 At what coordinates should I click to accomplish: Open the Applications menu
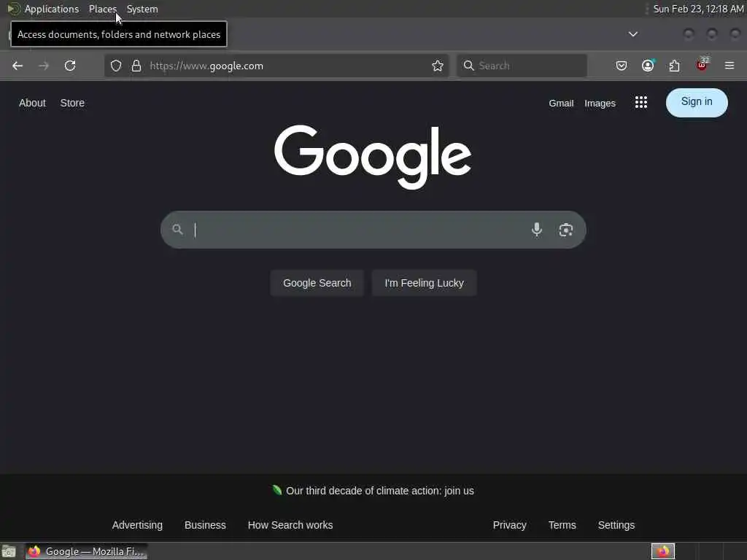52,9
